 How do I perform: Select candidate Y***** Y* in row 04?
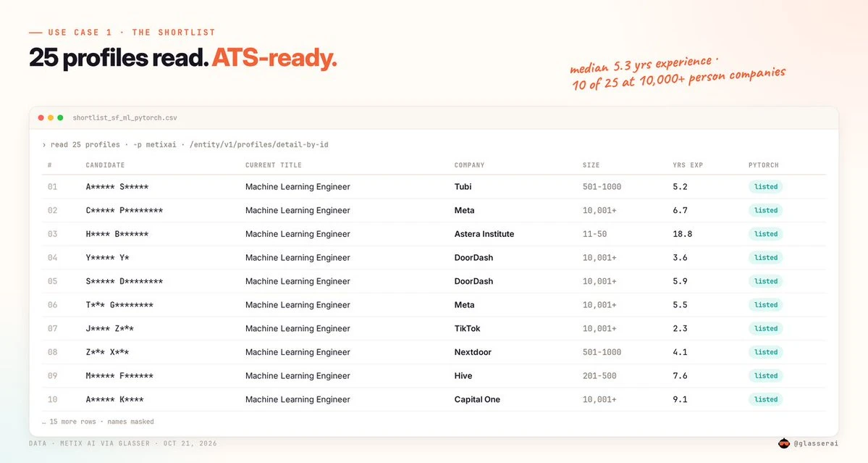[107, 257]
